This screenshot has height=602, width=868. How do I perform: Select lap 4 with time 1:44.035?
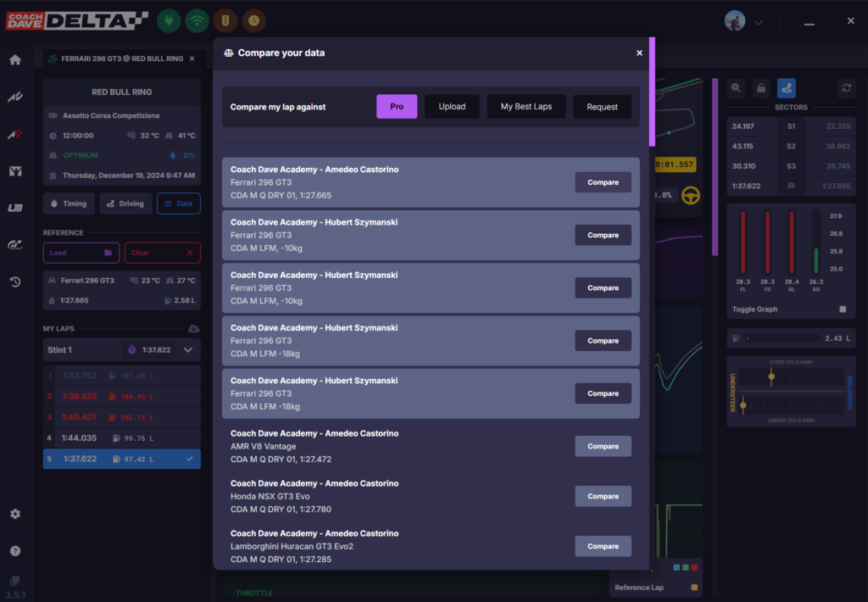122,438
